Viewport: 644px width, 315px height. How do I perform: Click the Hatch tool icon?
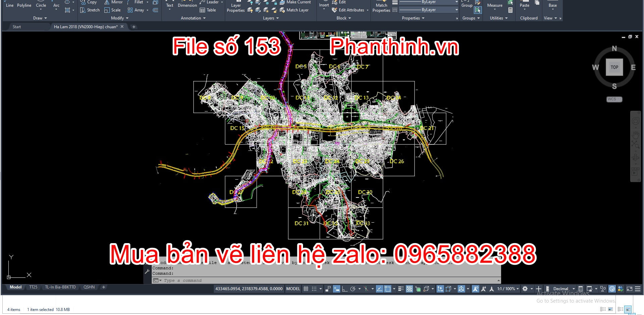tap(67, 10)
